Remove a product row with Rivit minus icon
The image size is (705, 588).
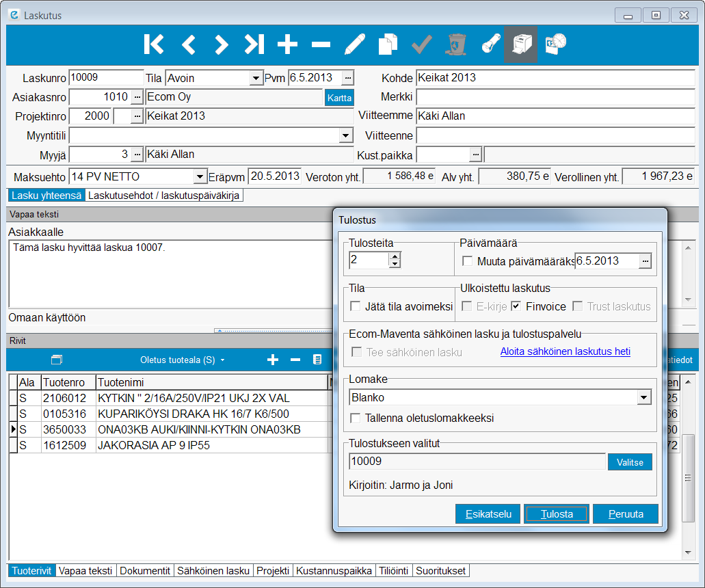click(295, 360)
